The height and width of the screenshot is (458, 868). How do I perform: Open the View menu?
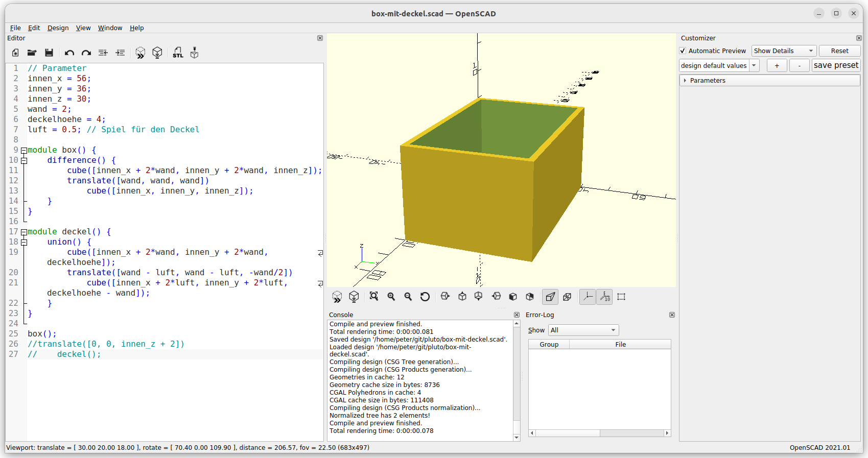[83, 28]
